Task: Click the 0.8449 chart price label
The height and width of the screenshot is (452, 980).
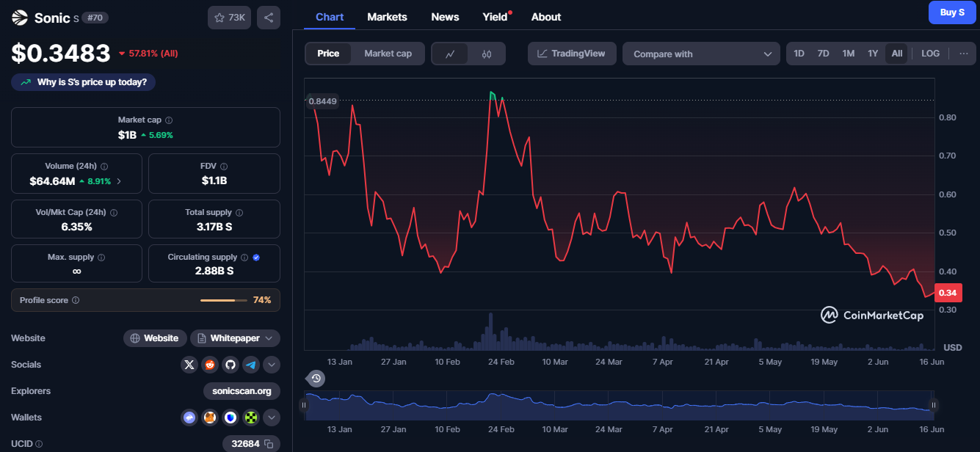Action: coord(322,101)
